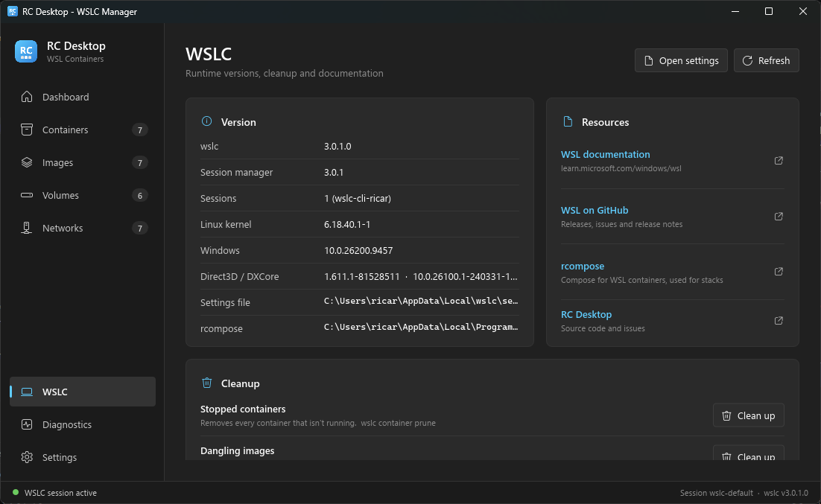Click 'WSLC session active' in status bar
Screen dimensions: 821x504
coord(61,493)
